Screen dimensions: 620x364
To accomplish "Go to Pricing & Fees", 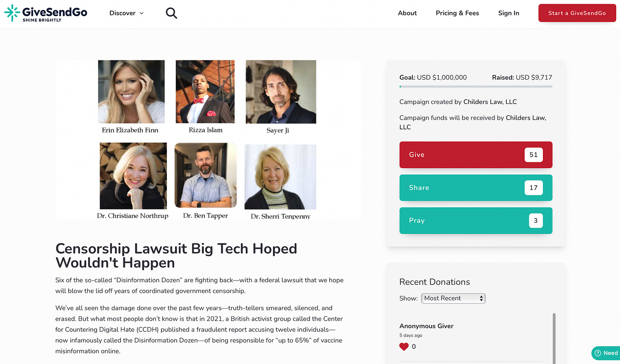I will pyautogui.click(x=457, y=13).
